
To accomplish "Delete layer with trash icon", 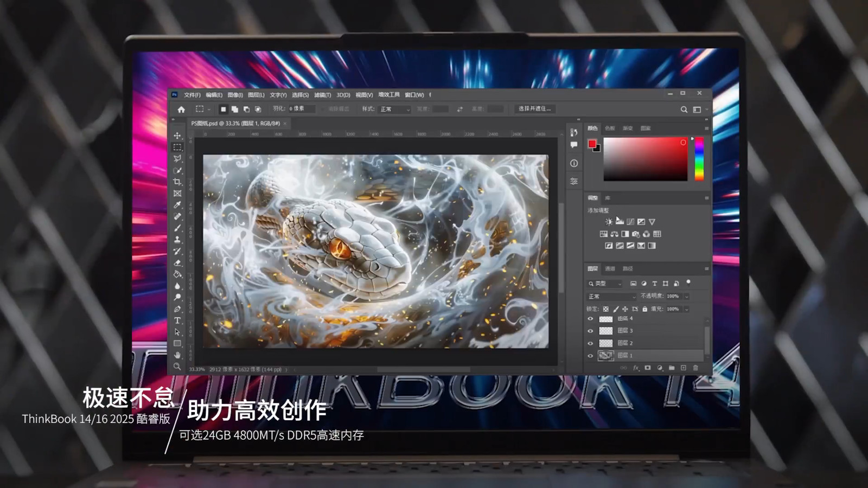I will tap(695, 368).
